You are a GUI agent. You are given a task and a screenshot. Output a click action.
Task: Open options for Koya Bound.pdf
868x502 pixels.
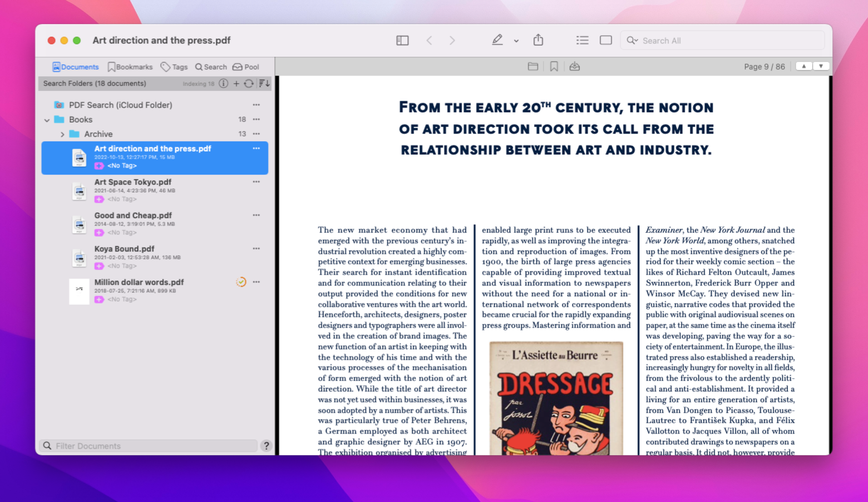(256, 248)
